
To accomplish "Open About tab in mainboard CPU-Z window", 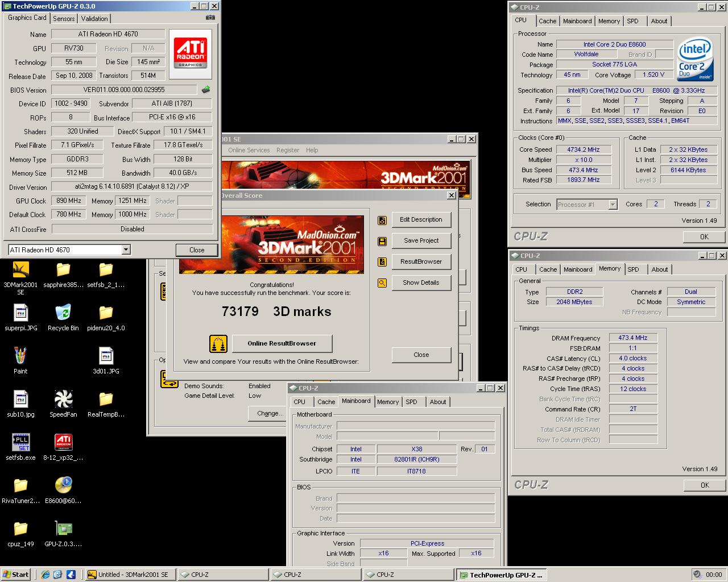I will coord(438,402).
